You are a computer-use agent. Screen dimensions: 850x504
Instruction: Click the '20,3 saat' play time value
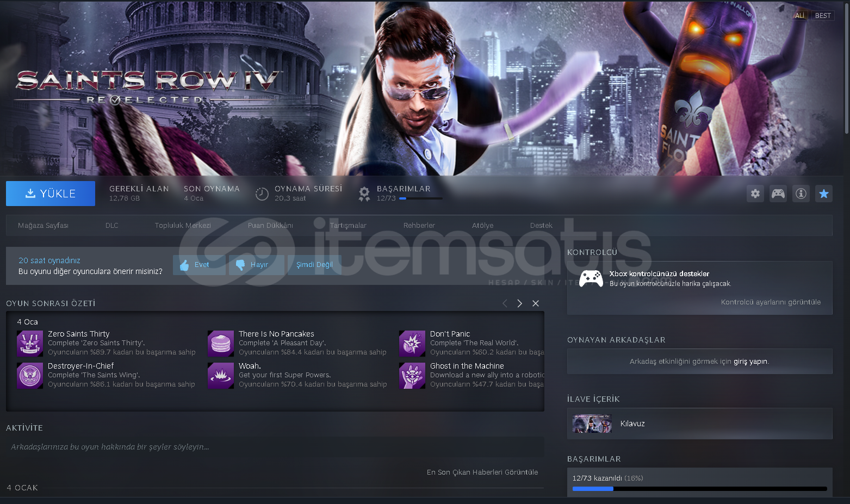pyautogui.click(x=290, y=198)
